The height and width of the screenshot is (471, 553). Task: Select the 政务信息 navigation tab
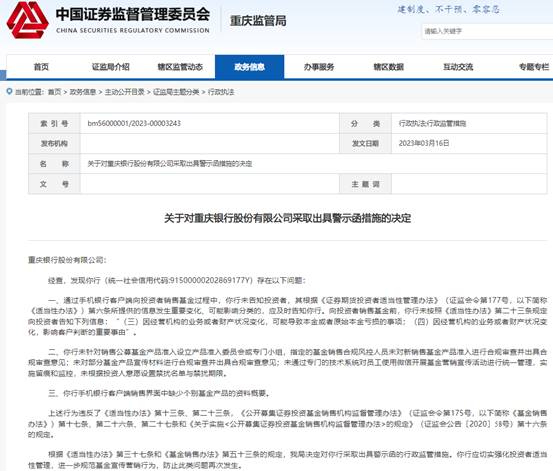(249, 67)
